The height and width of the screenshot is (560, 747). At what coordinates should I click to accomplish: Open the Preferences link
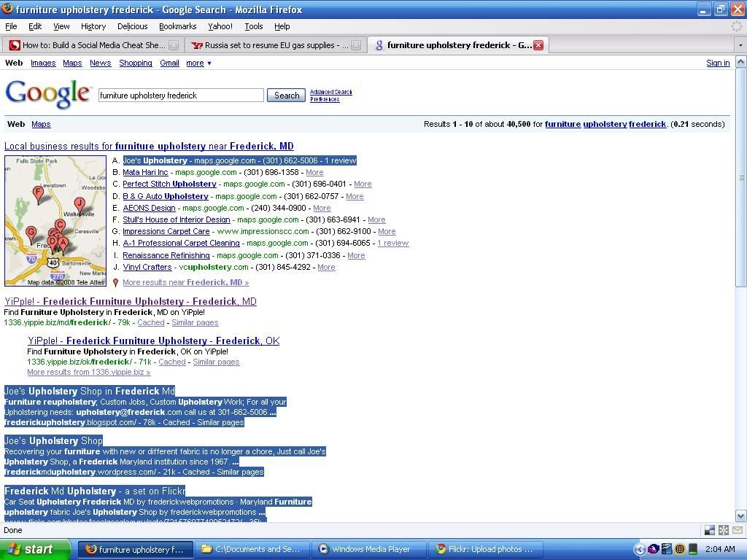[x=325, y=99]
